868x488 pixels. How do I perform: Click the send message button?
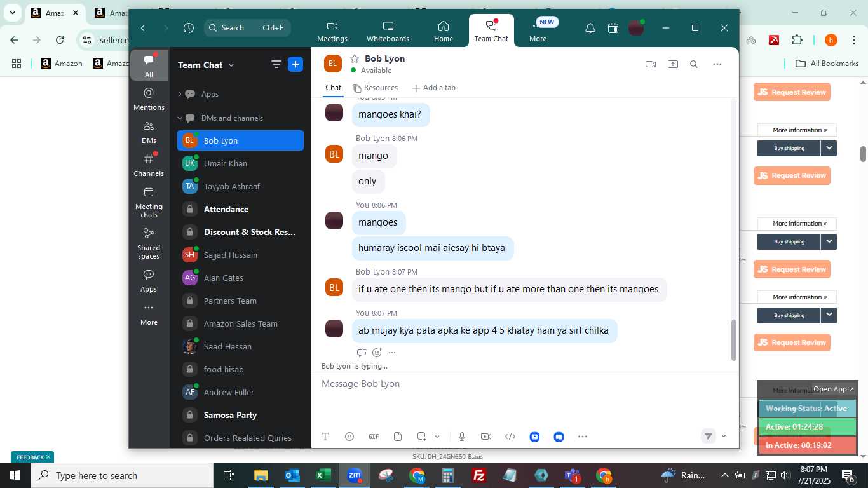[708, 436]
